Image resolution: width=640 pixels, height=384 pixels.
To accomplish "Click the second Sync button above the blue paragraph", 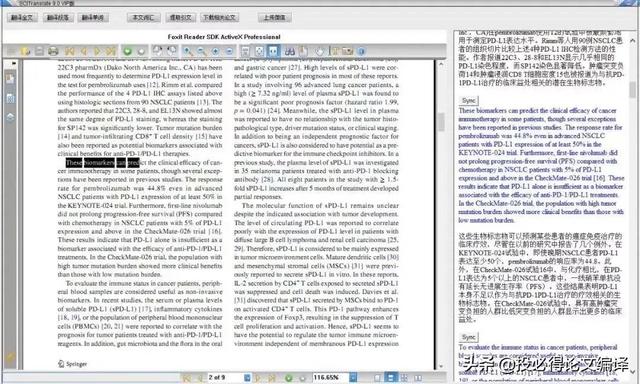I will click(468, 337).
